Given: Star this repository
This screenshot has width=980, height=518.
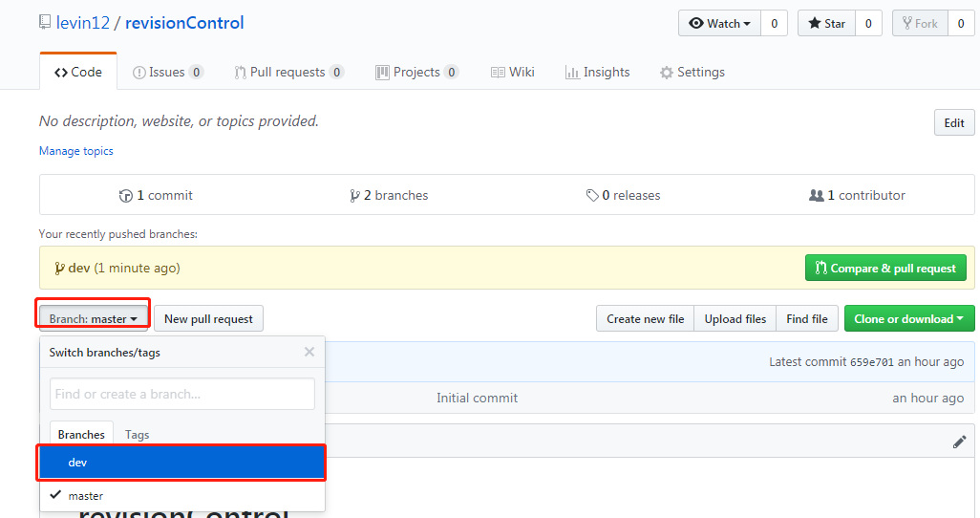Looking at the screenshot, I should coord(826,23).
